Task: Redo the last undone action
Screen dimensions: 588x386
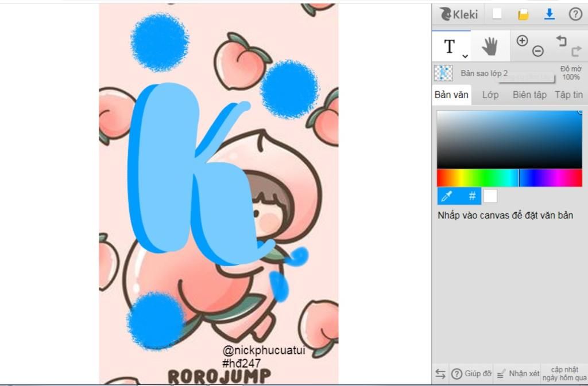Action: tap(577, 51)
